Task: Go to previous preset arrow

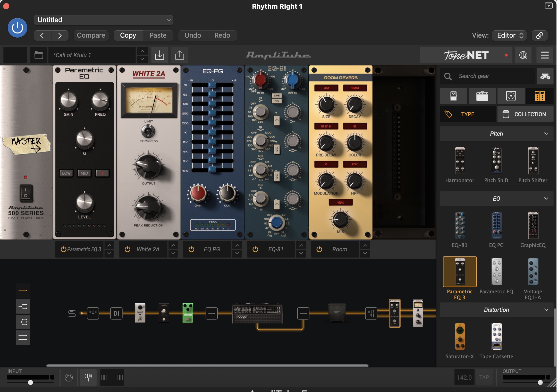Action: [43, 35]
